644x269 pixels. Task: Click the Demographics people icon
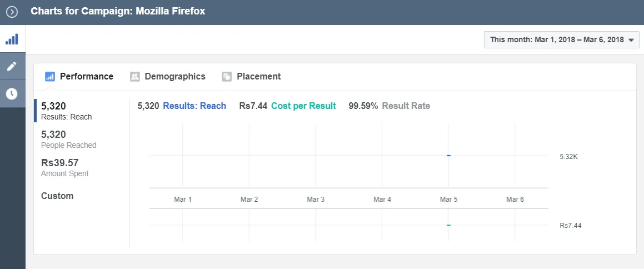[x=134, y=76]
